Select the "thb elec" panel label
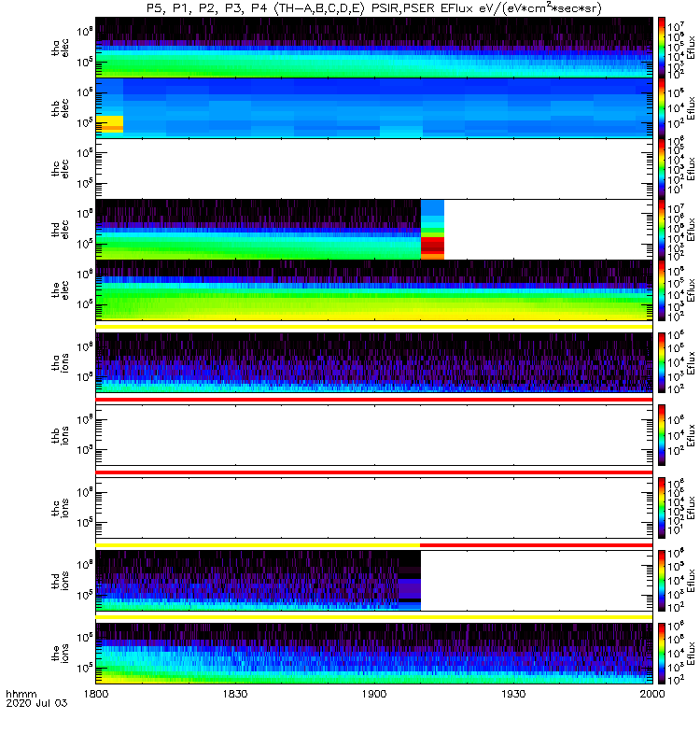 (x=60, y=108)
